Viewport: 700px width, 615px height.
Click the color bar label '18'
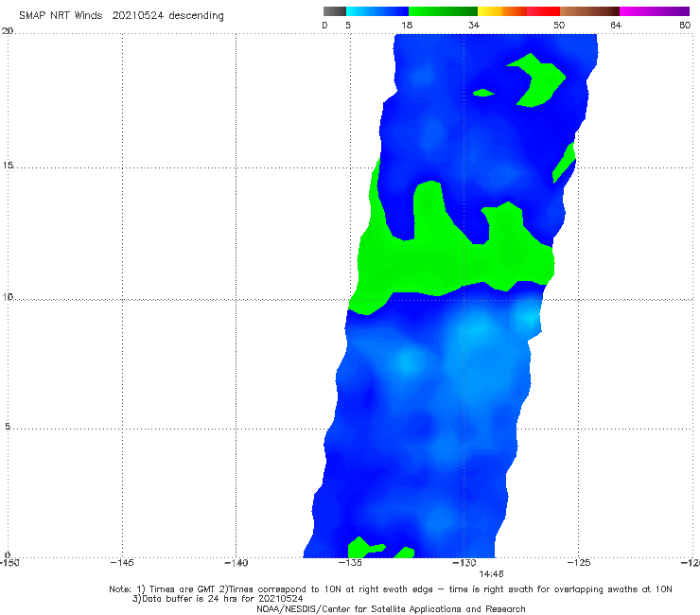click(x=407, y=26)
